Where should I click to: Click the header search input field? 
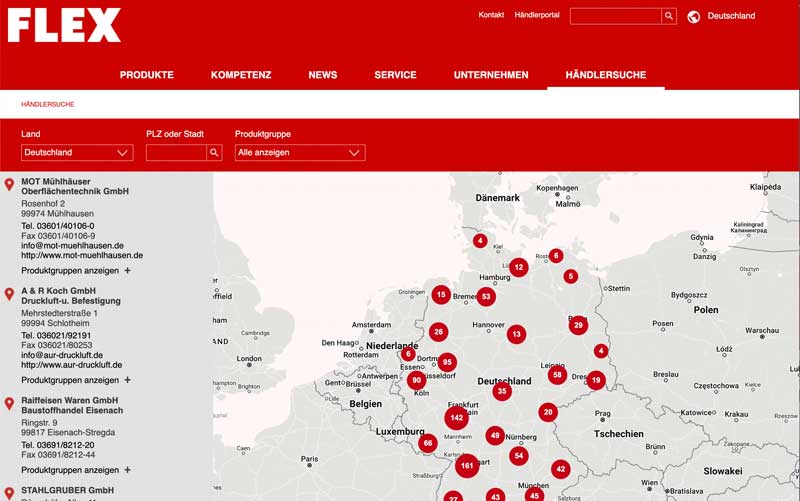(x=616, y=16)
